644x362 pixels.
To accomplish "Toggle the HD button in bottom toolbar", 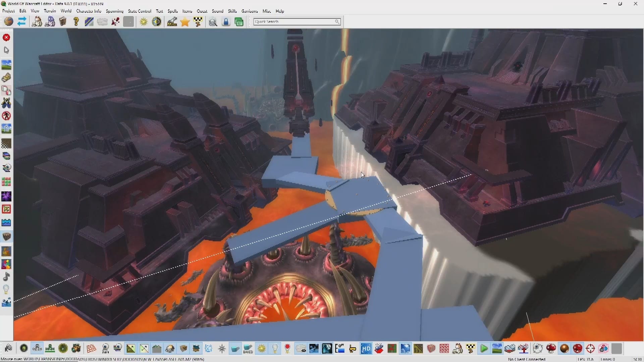I will click(366, 349).
